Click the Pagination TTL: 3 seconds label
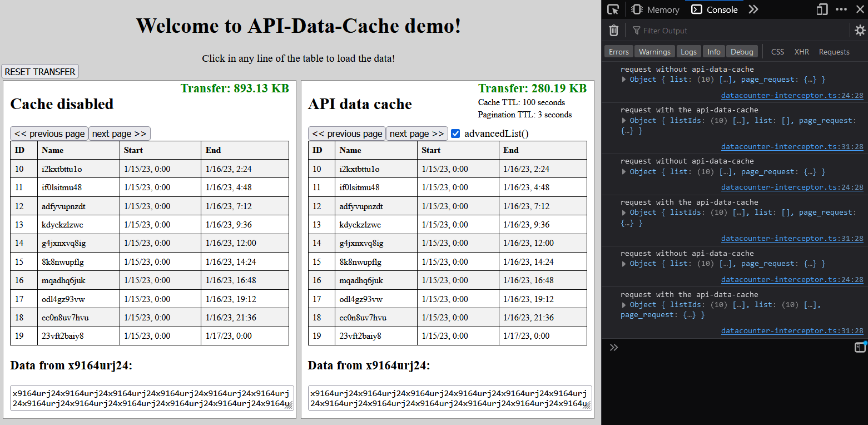This screenshot has width=868, height=425. pyautogui.click(x=525, y=115)
